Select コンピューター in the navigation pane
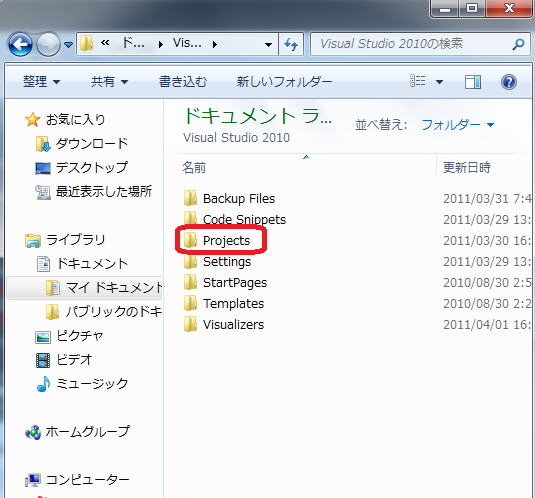The height and width of the screenshot is (498, 535). pos(88,480)
